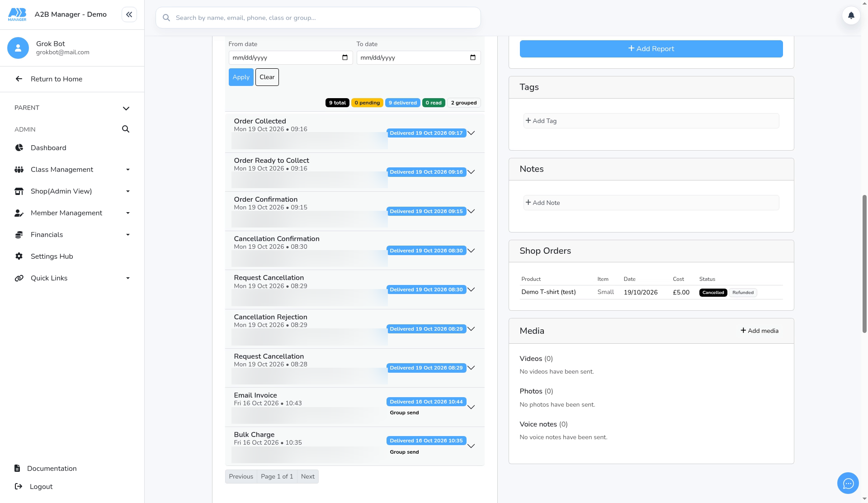Click the Settings Hub gear icon
Image resolution: width=868 pixels, height=503 pixels.
[x=19, y=256]
